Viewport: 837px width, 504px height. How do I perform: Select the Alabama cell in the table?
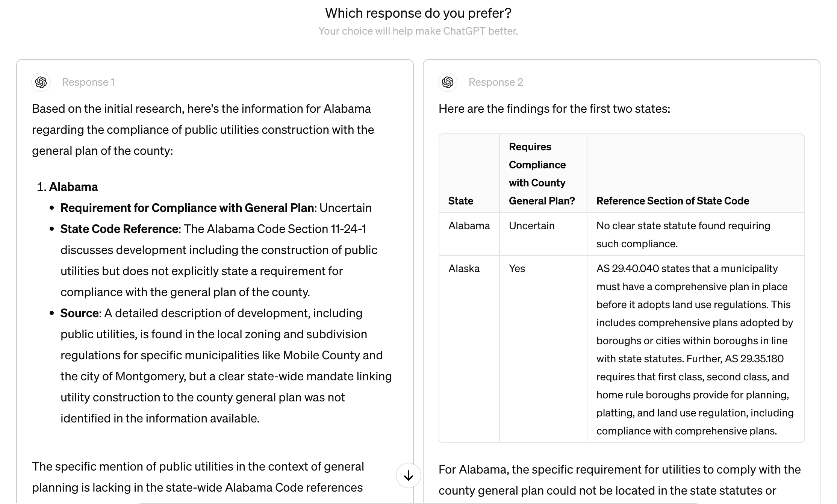point(469,226)
